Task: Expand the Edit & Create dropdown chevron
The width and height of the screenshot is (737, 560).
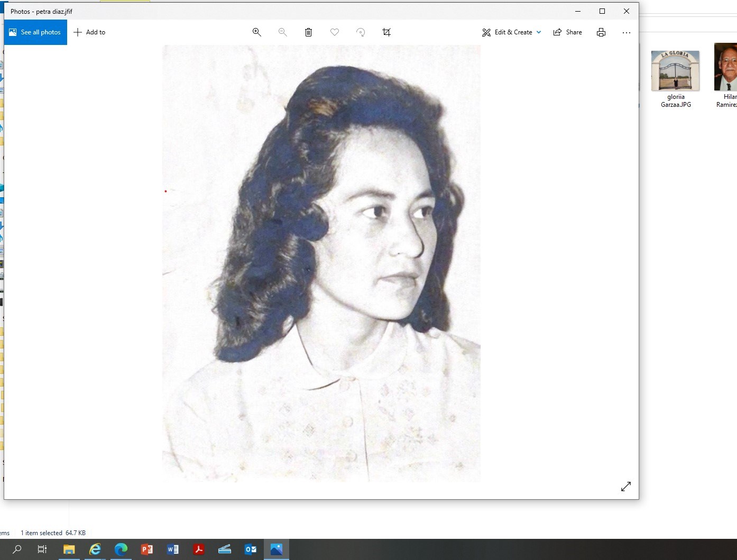Action: pyautogui.click(x=539, y=32)
